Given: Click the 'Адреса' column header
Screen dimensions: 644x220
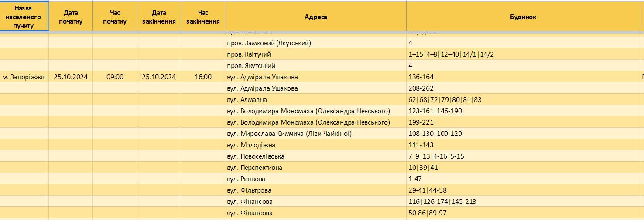Looking at the screenshot, I should pyautogui.click(x=316, y=17).
